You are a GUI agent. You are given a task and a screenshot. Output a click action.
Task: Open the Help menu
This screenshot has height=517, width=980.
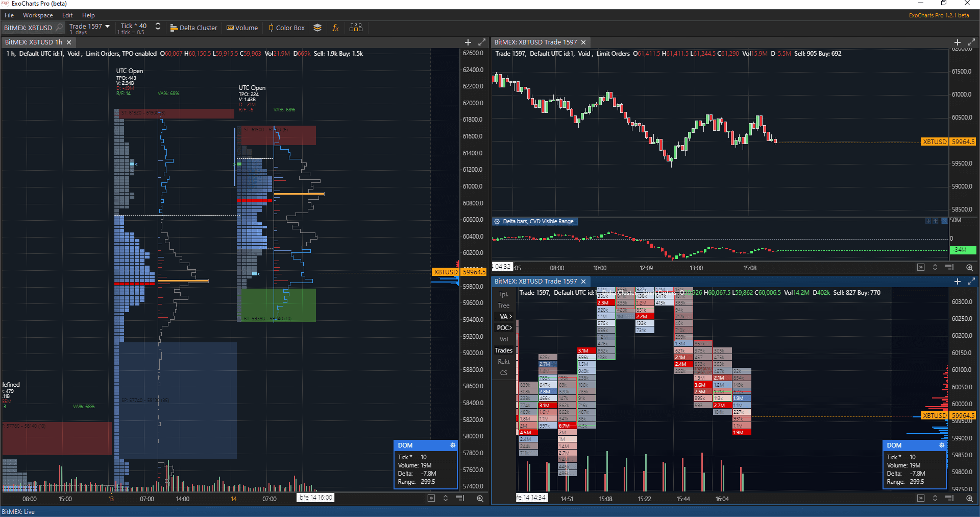[88, 15]
